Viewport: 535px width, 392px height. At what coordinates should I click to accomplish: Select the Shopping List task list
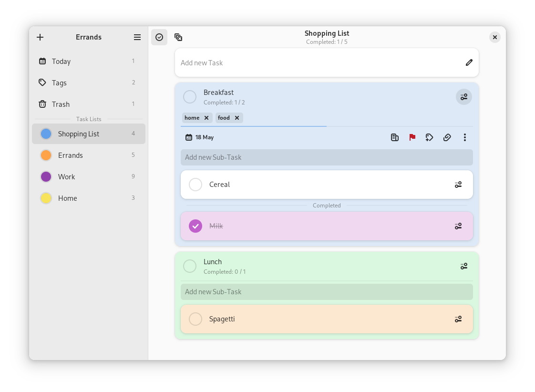89,134
